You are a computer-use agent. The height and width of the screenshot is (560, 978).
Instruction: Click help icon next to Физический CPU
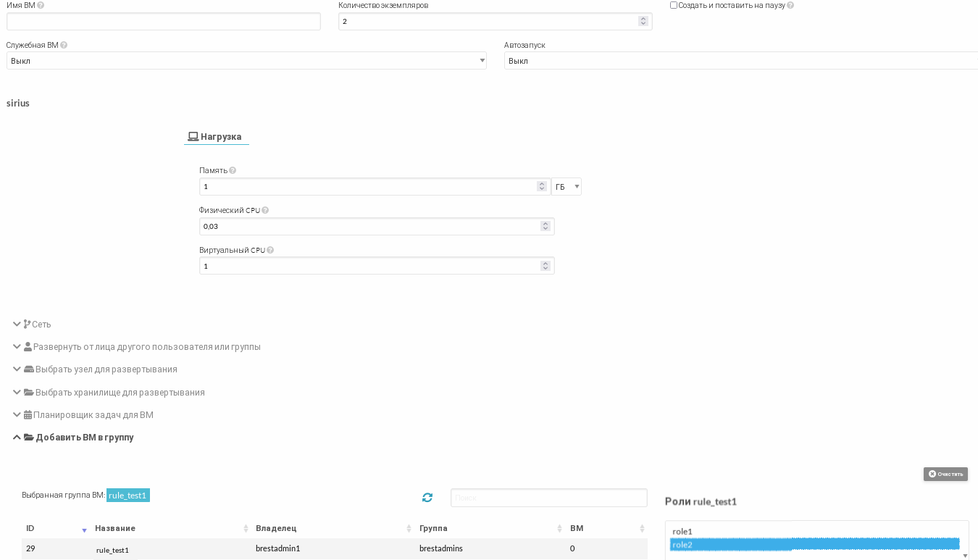265,211
